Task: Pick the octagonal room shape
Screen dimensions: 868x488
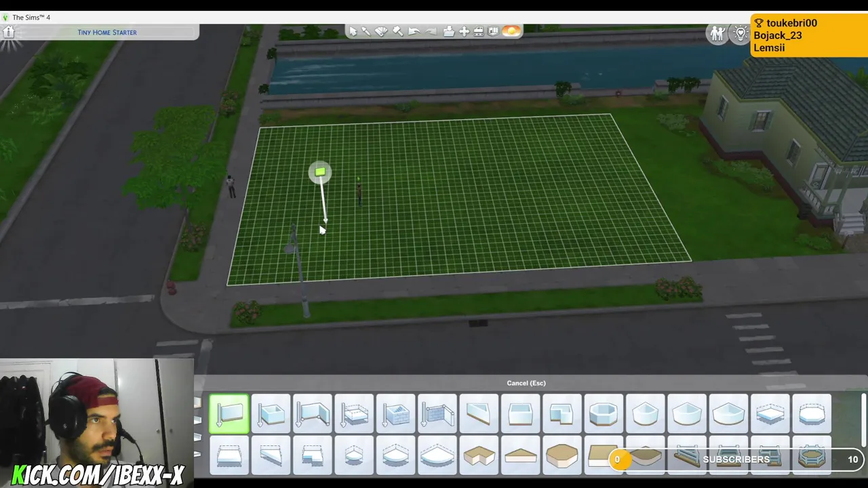Action: click(x=604, y=413)
